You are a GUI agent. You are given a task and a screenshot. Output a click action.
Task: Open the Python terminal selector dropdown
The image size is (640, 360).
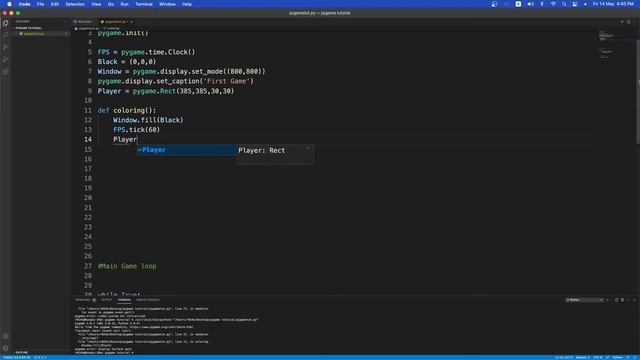(x=584, y=300)
